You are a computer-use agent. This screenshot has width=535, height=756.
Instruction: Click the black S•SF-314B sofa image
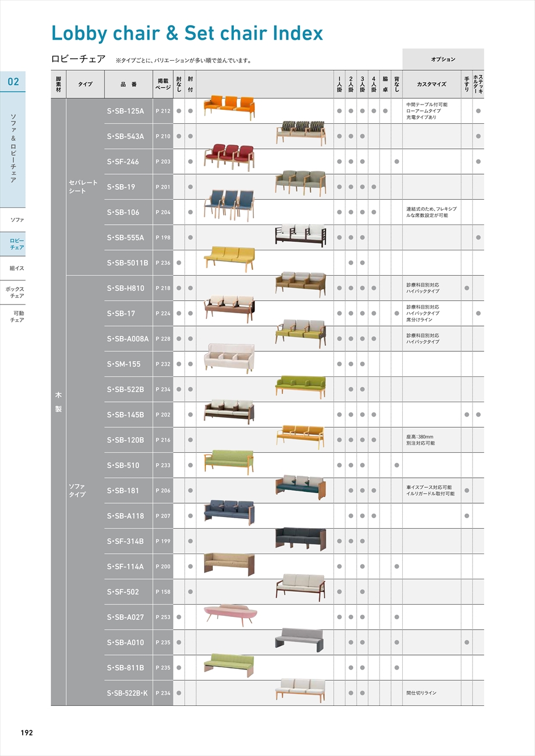click(301, 538)
